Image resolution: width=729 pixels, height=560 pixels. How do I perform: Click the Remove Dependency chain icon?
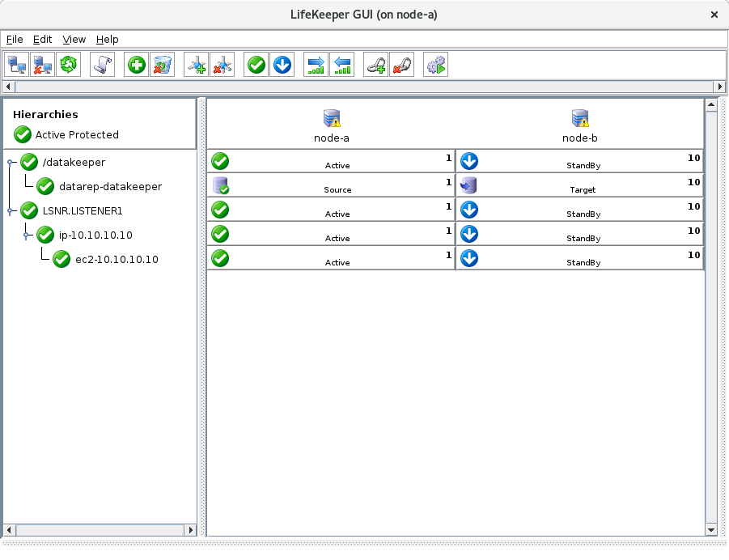tap(401, 65)
